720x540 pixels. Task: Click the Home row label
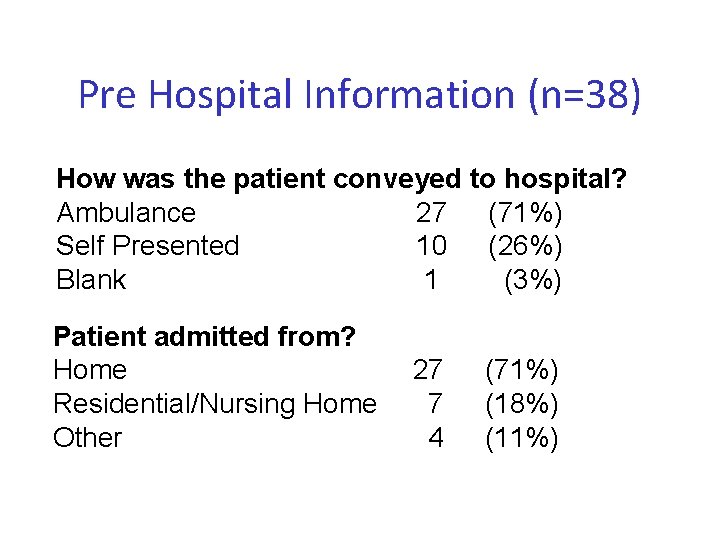point(90,370)
